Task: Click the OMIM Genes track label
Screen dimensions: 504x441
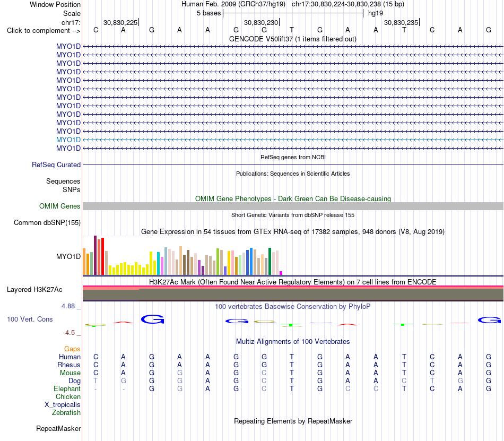Action: coord(59,206)
